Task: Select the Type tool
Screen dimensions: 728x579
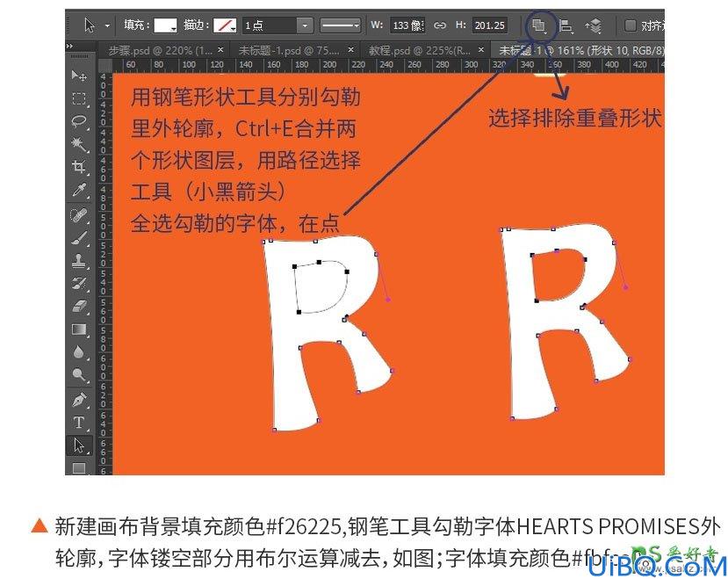Action: coord(79,423)
